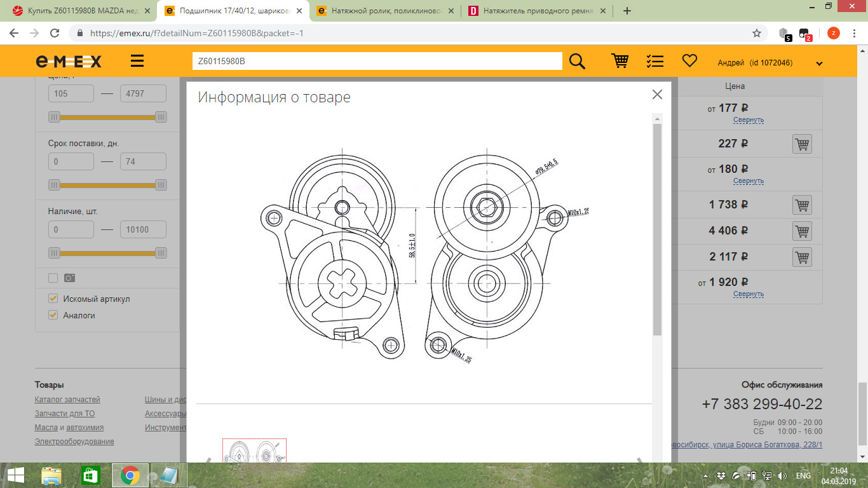
Task: Click price slider left handle
Action: click(x=55, y=117)
